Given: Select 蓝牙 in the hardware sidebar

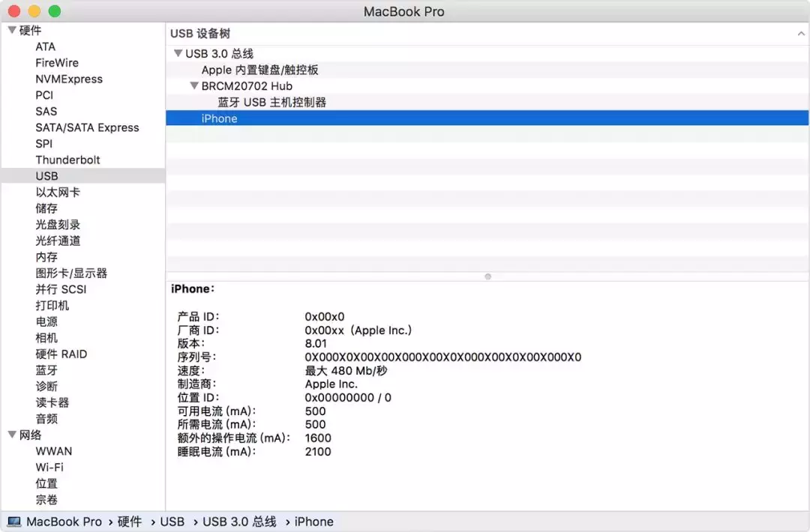Looking at the screenshot, I should pos(46,369).
